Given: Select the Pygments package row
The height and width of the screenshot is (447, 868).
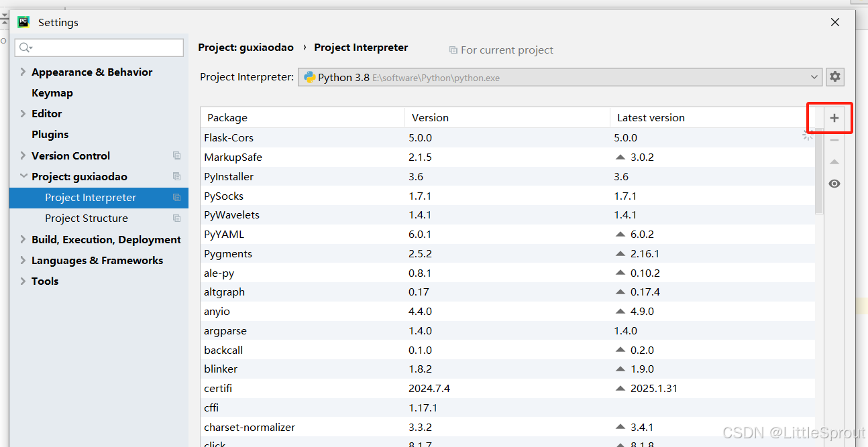Looking at the screenshot, I should (508, 254).
